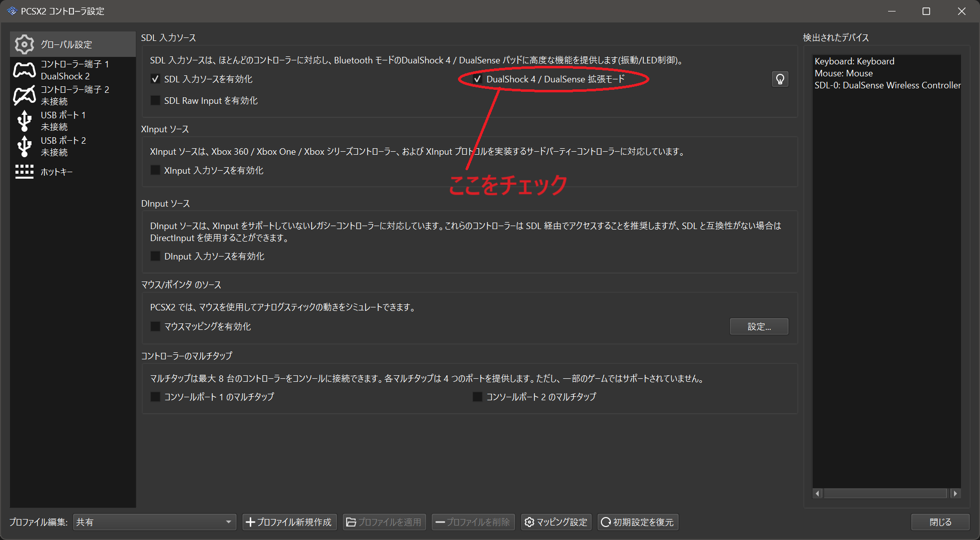Select USB ポート 2 未接続 entry

[73, 146]
